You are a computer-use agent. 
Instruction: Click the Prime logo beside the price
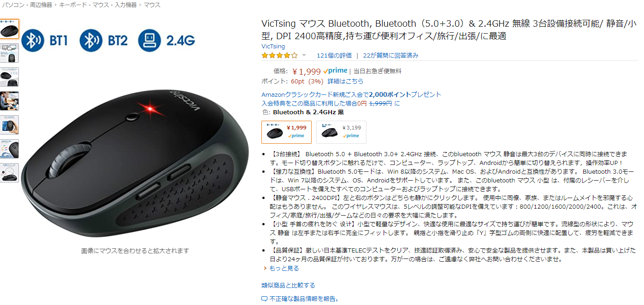[x=335, y=71]
